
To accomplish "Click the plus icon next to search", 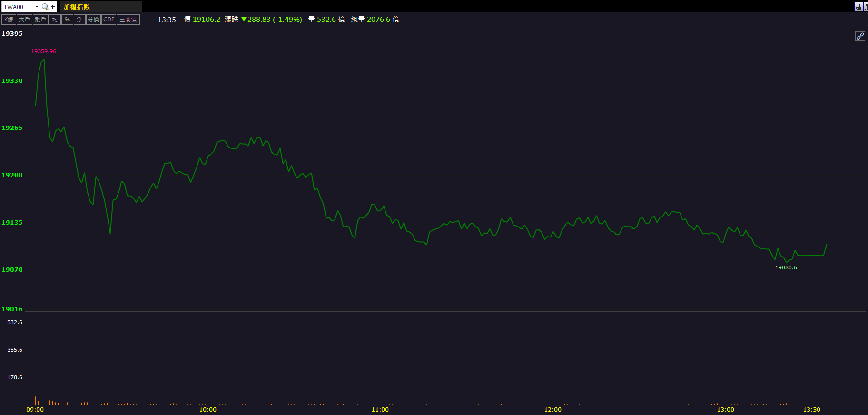I will pyautogui.click(x=53, y=7).
